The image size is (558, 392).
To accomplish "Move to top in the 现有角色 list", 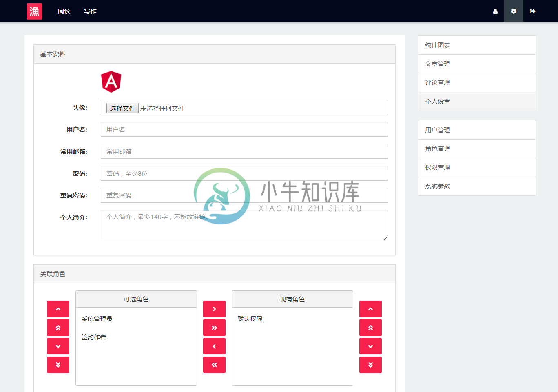I will click(370, 328).
